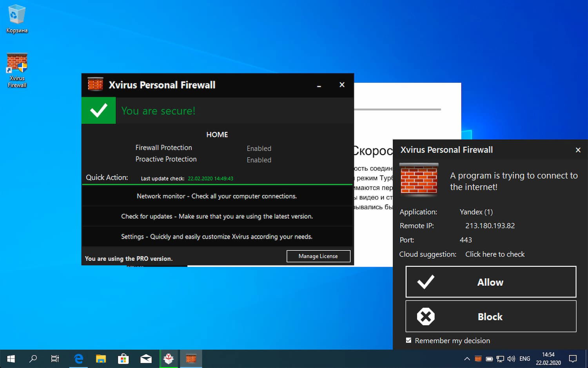
Task: Click the Xvirus tray icon in the notification area
Action: point(478,358)
